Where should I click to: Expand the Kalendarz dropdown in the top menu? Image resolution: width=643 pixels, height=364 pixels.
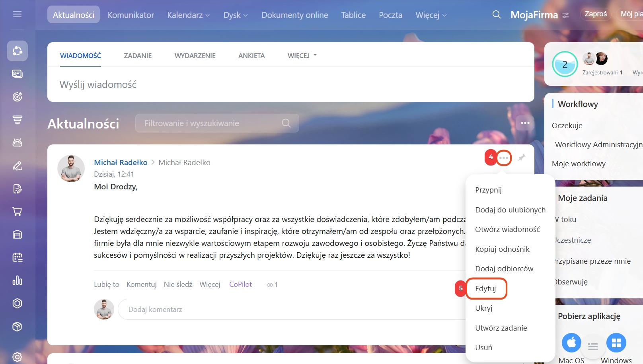point(188,15)
